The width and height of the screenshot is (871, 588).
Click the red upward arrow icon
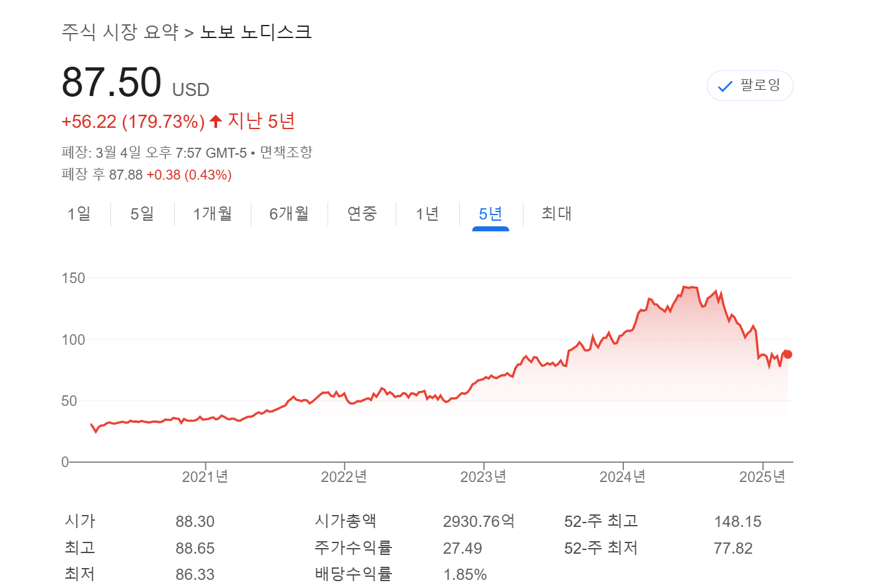pyautogui.click(x=216, y=121)
